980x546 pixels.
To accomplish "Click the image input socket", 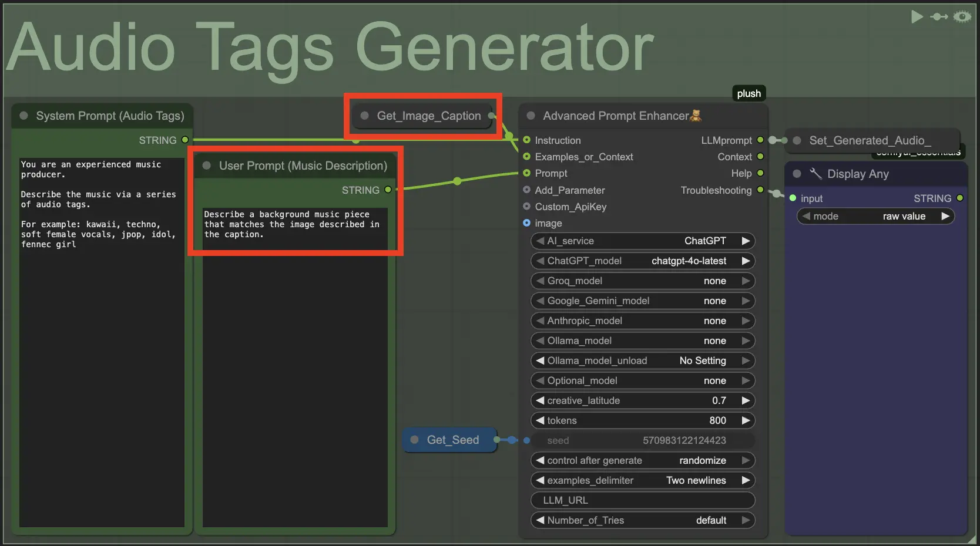I will pyautogui.click(x=526, y=223).
